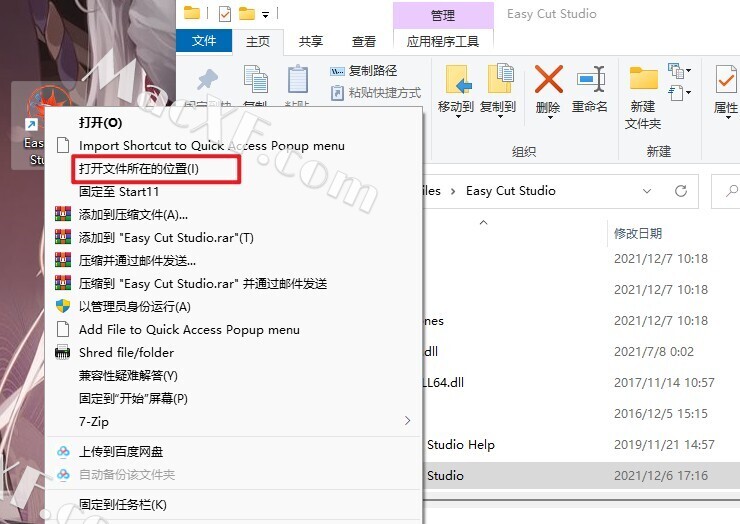This screenshot has width=740, height=524.
Task: Open the 删除 dropdown arrow
Action: [550, 117]
